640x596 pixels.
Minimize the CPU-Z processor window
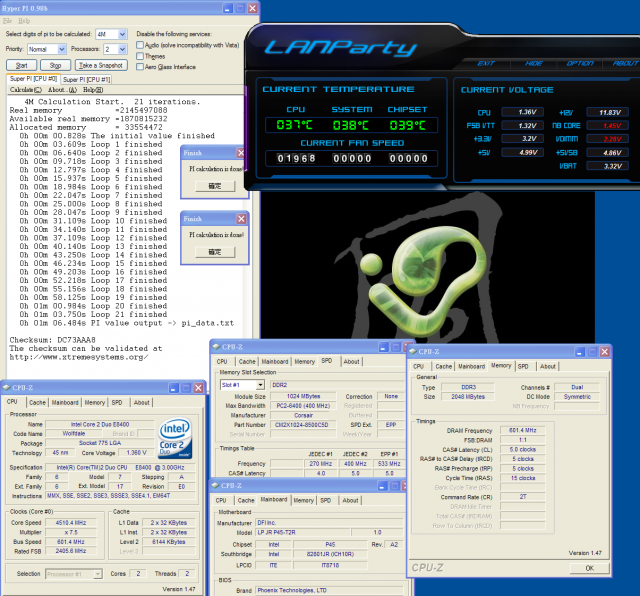[x=173, y=387]
